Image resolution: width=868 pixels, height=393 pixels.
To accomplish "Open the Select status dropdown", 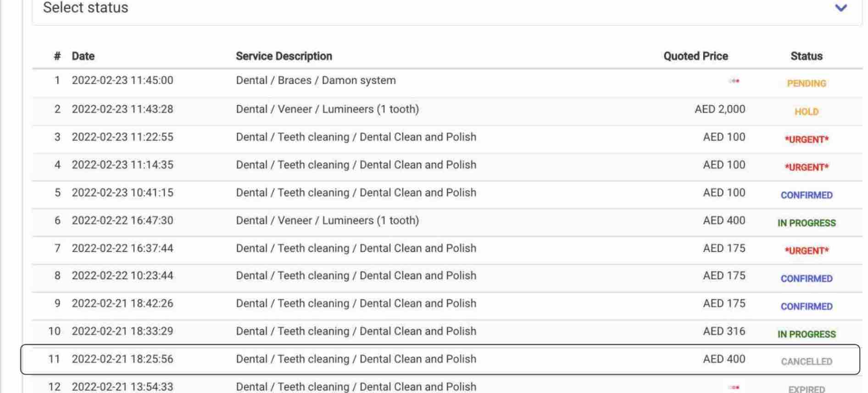I will click(447, 9).
